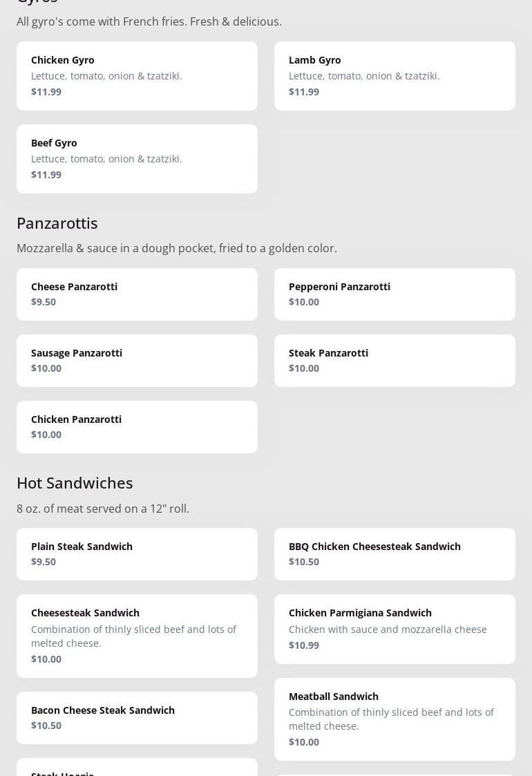Click the Sausage Panzarotti card

coord(137,360)
